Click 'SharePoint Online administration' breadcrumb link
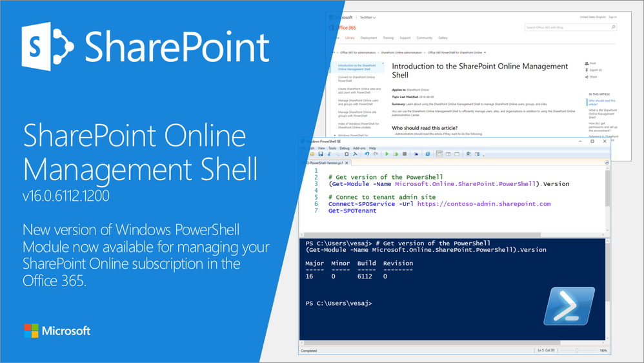Screen dimensions: 644x363 coord(401,52)
